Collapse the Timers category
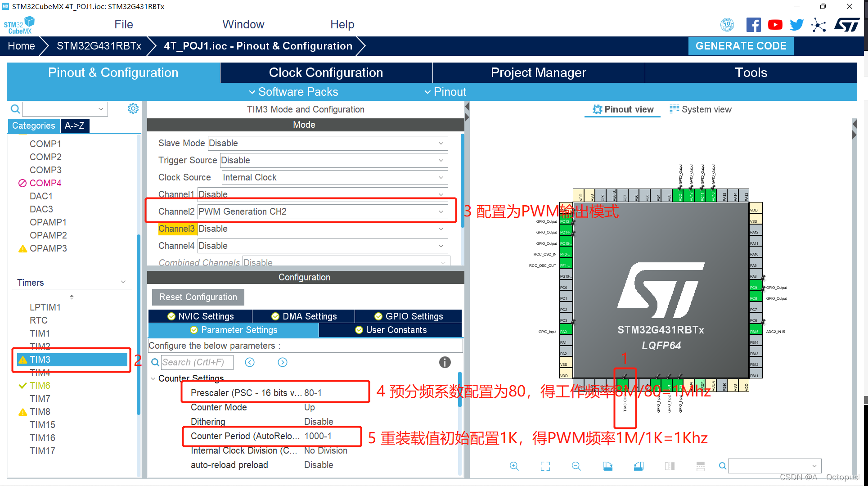 point(123,282)
